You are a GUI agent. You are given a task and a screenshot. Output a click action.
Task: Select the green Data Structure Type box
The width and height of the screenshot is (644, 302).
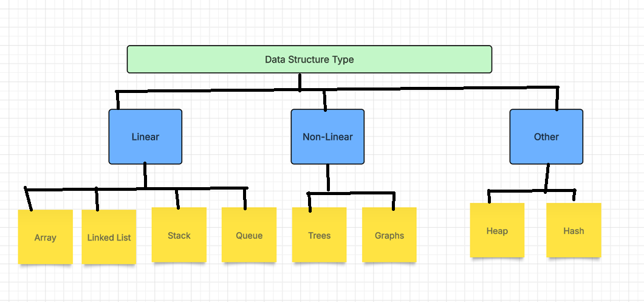pos(309,60)
